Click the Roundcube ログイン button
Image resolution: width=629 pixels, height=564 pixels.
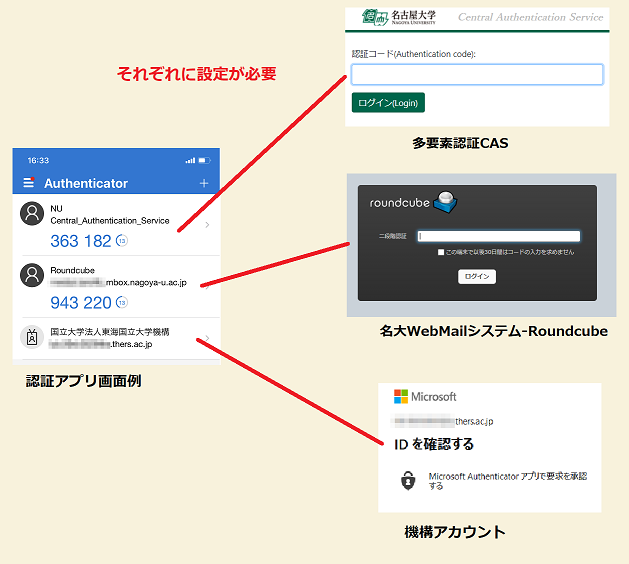point(477,276)
